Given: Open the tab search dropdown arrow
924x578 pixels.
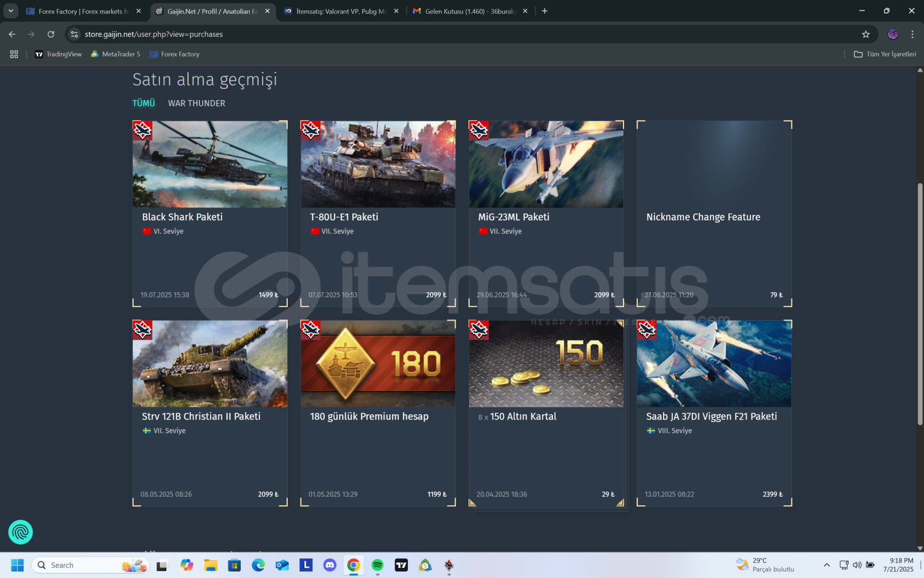Looking at the screenshot, I should pos(11,11).
